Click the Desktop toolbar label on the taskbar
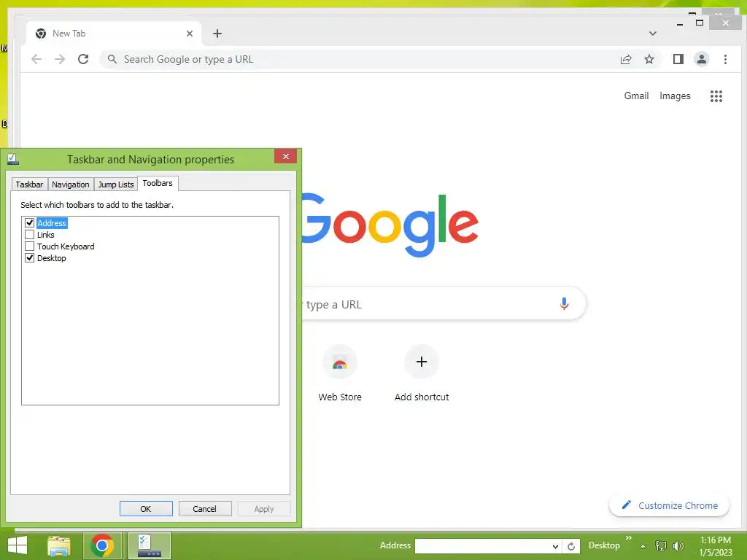This screenshot has width=747, height=560. tap(604, 545)
